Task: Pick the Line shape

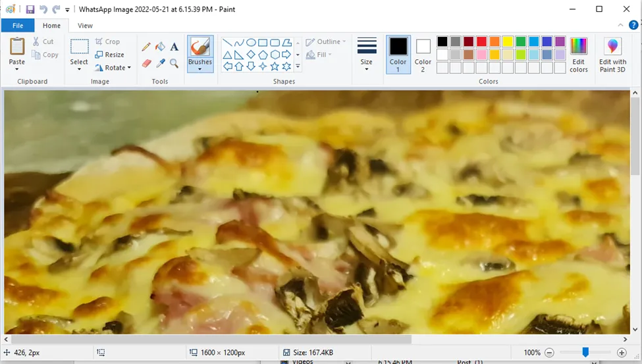Action: (x=227, y=43)
